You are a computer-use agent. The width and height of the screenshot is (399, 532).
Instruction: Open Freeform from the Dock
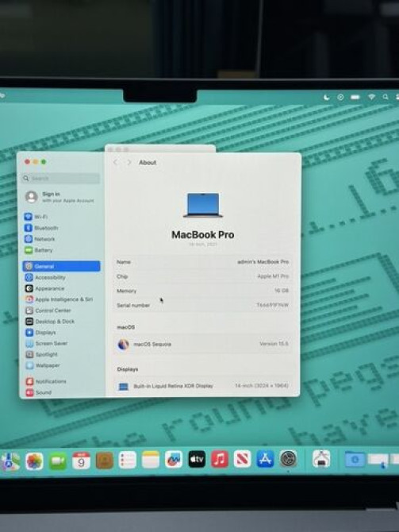point(174,460)
